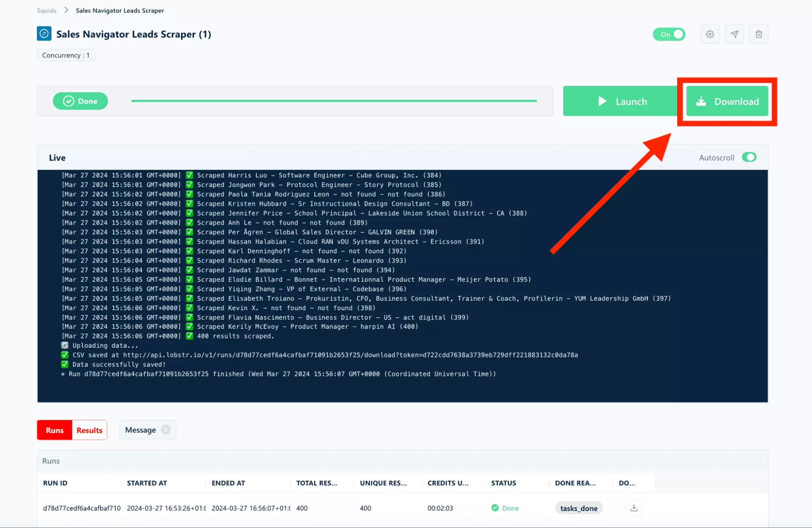Click the green progress bar
Viewport: 812px width, 528px height.
click(333, 101)
